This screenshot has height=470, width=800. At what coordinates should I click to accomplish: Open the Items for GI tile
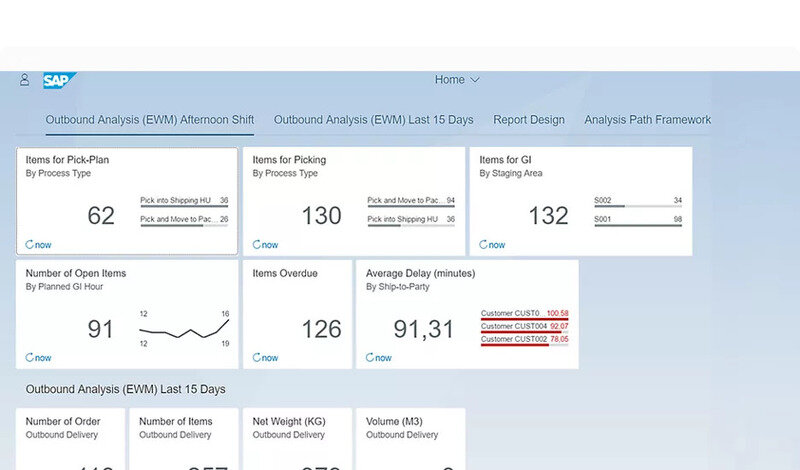click(x=580, y=201)
